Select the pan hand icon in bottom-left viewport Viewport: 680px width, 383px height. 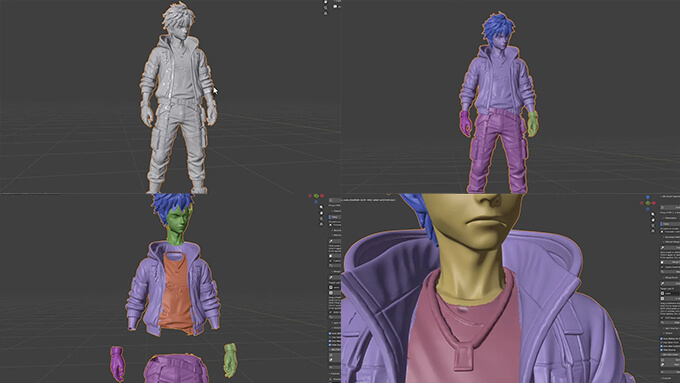(x=321, y=213)
